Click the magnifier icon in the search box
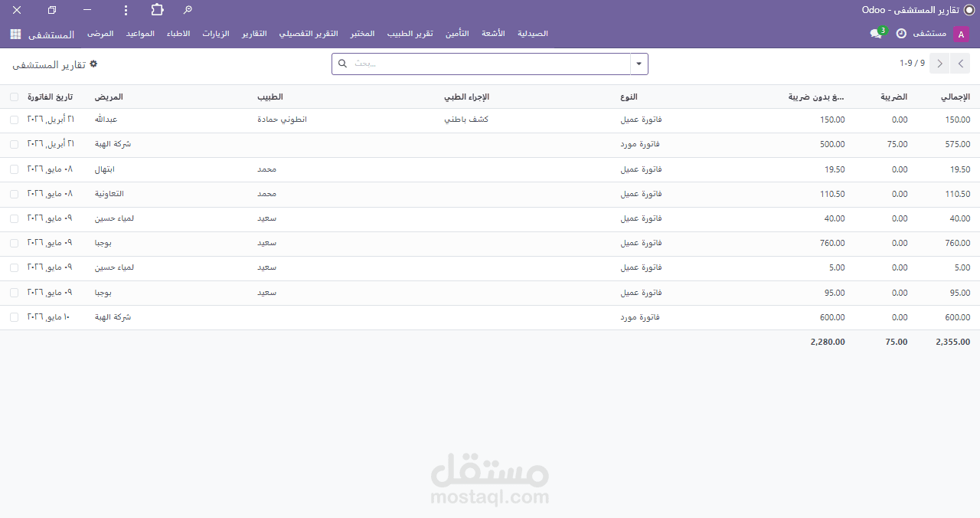 coord(343,64)
